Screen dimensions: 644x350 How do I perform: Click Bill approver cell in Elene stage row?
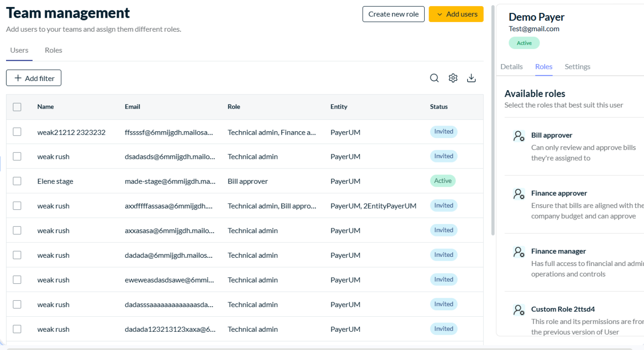coord(248,181)
